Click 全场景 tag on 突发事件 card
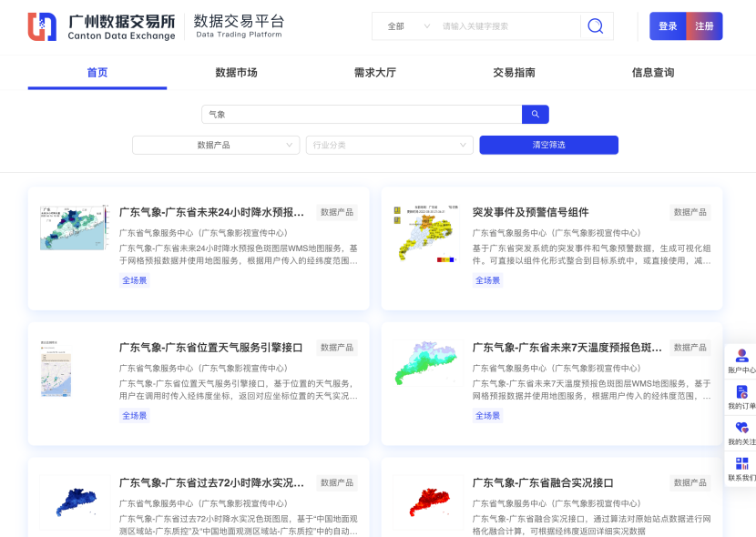 coord(487,280)
